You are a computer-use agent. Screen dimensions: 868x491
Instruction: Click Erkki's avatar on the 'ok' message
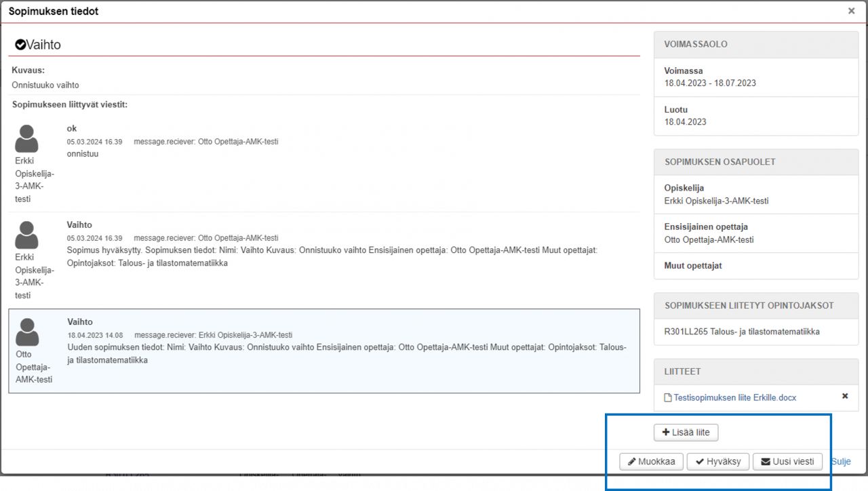coord(26,139)
